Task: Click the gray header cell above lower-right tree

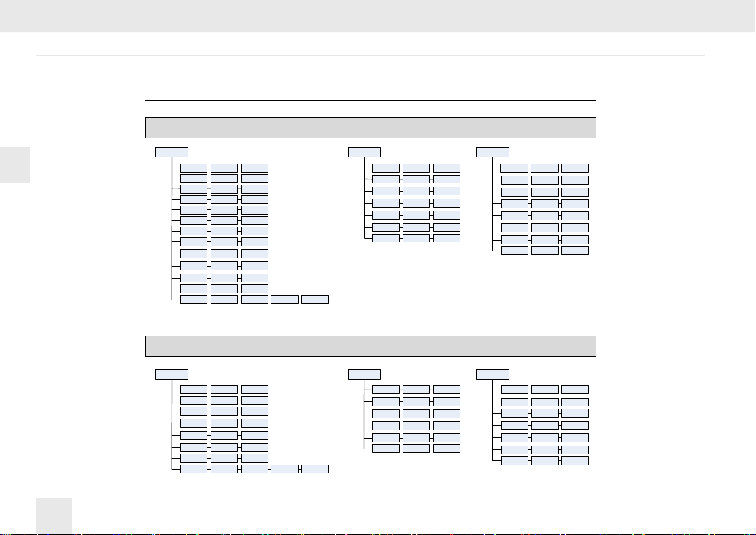Action: click(532, 347)
